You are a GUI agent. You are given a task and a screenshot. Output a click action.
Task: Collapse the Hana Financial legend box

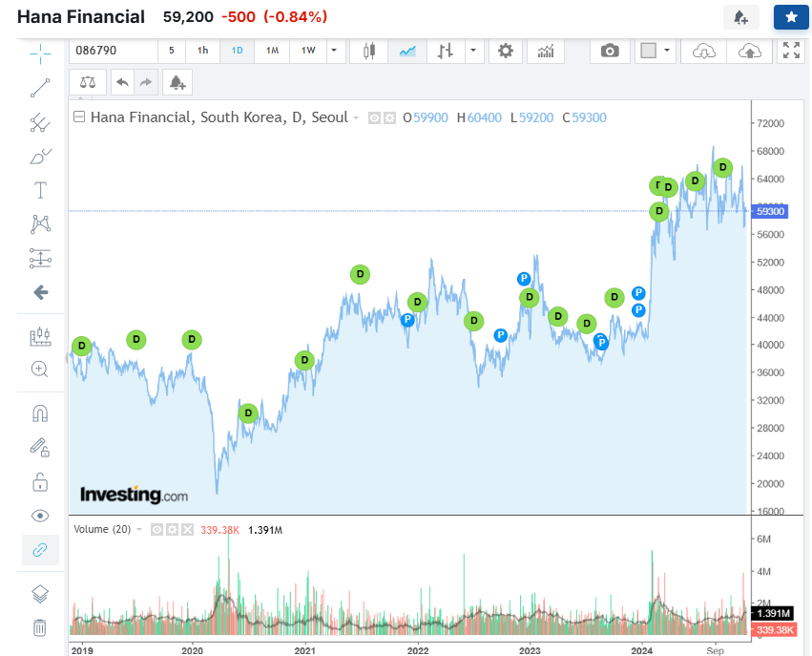point(79,116)
